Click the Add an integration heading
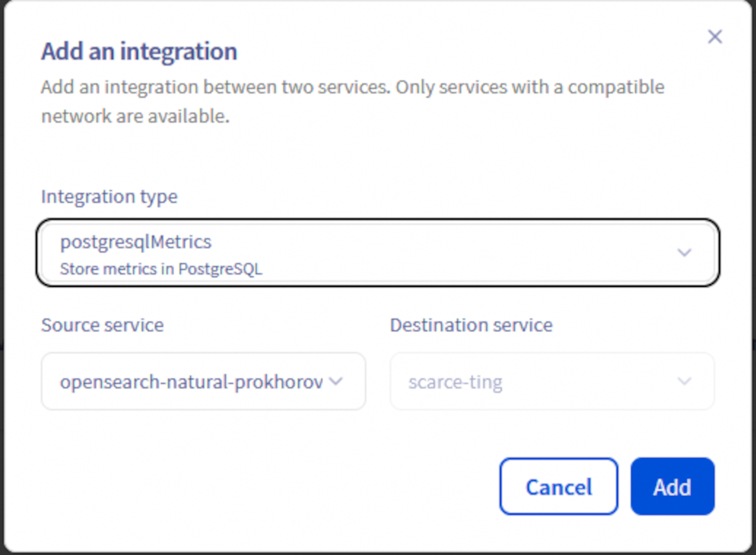 138,51
